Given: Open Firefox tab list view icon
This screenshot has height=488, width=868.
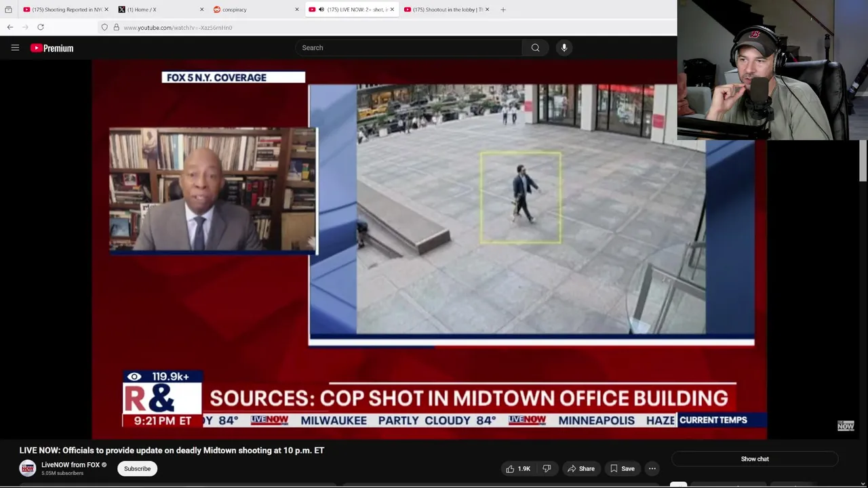Looking at the screenshot, I should point(8,9).
